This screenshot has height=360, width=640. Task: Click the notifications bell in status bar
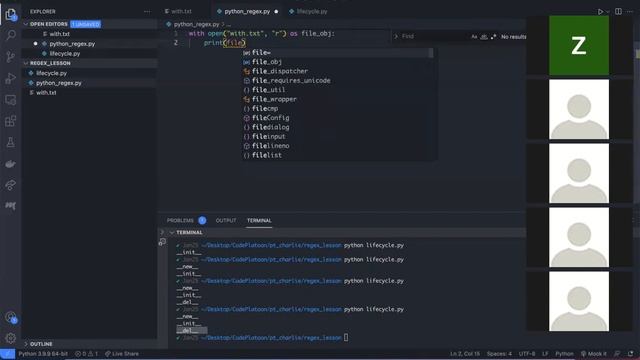click(631, 354)
